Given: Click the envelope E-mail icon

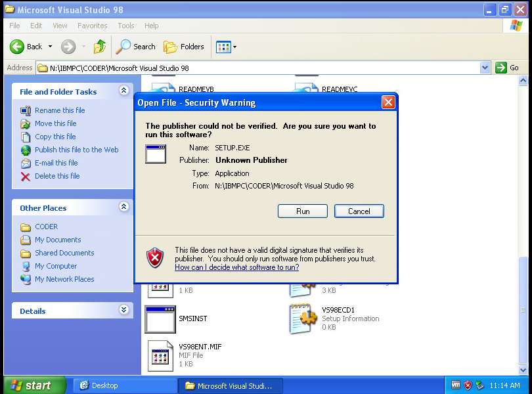Looking at the screenshot, I should tap(26, 164).
